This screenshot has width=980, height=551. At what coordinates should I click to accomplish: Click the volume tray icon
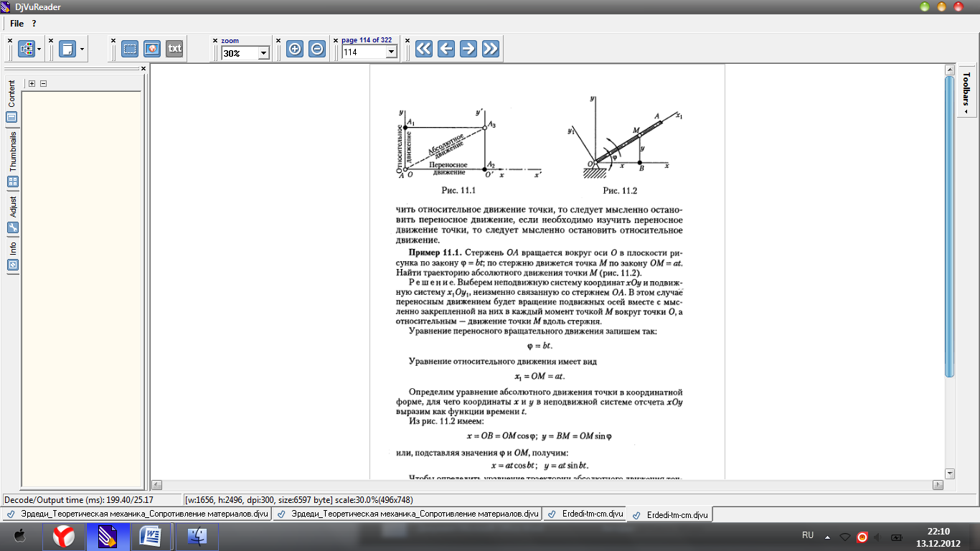click(x=878, y=537)
